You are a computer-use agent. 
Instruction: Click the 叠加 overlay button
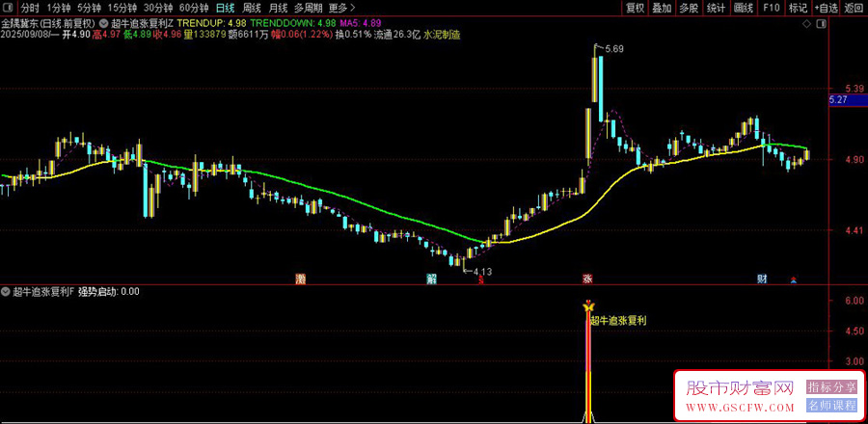click(x=662, y=9)
